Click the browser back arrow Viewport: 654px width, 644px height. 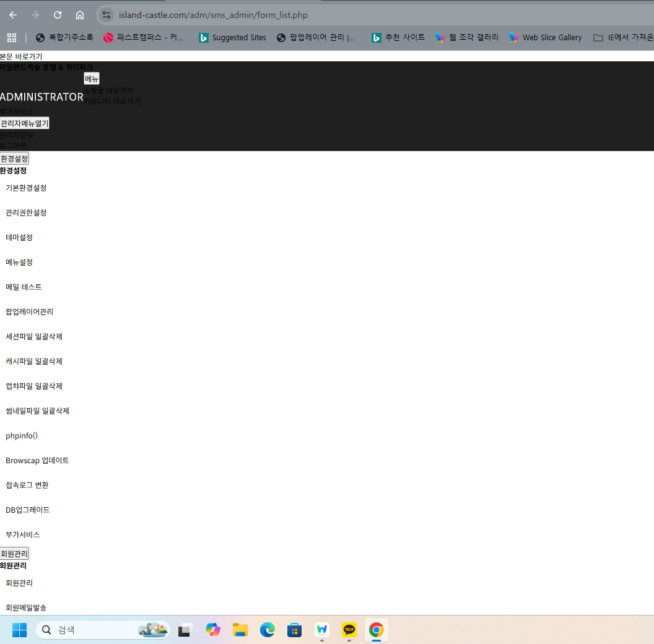[x=13, y=15]
